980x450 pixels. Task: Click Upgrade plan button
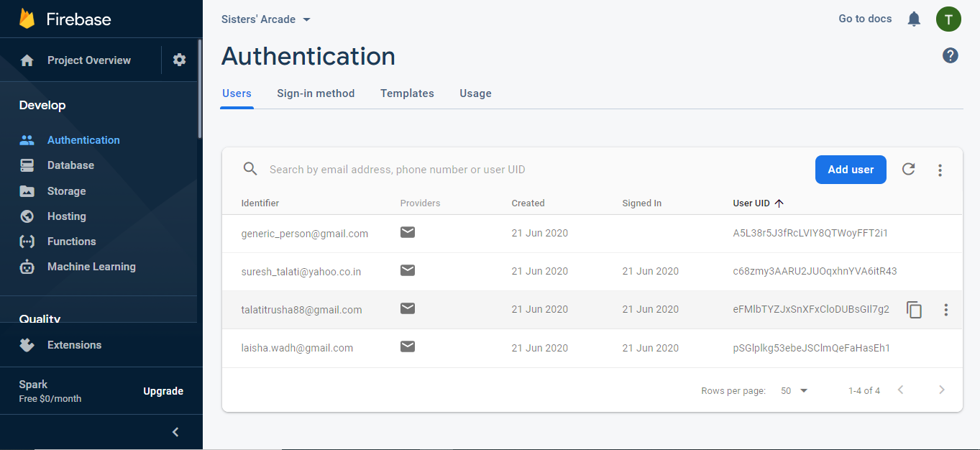[x=163, y=391]
